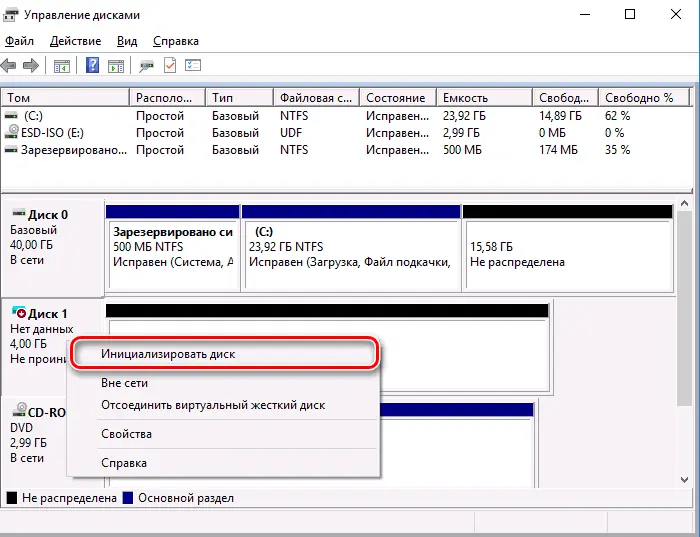Sort by the Тип column header
The image size is (700, 537).
pos(239,98)
